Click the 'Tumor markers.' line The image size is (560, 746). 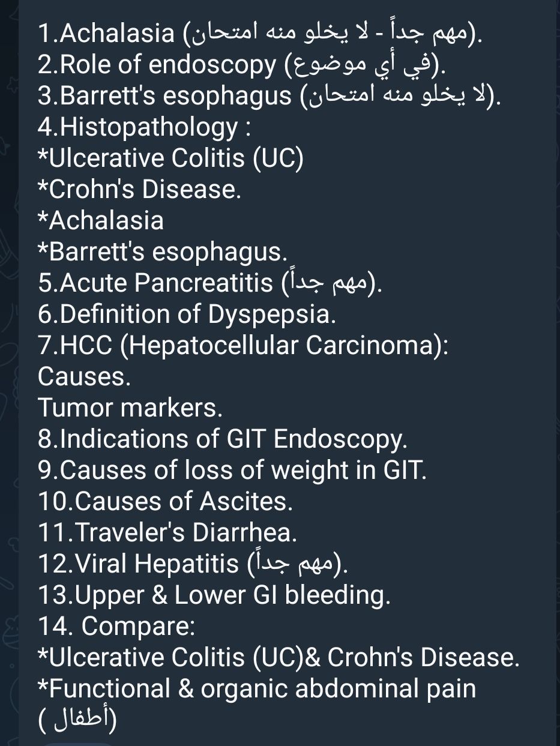tap(130, 408)
